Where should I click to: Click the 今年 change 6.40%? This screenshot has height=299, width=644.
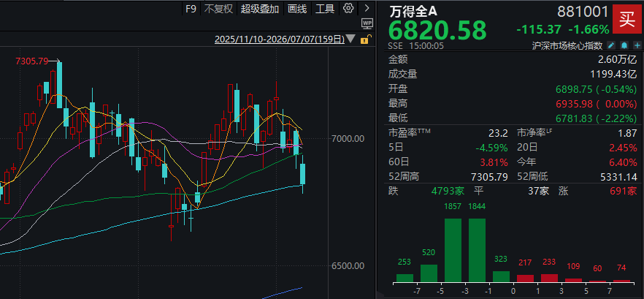pyautogui.click(x=622, y=162)
